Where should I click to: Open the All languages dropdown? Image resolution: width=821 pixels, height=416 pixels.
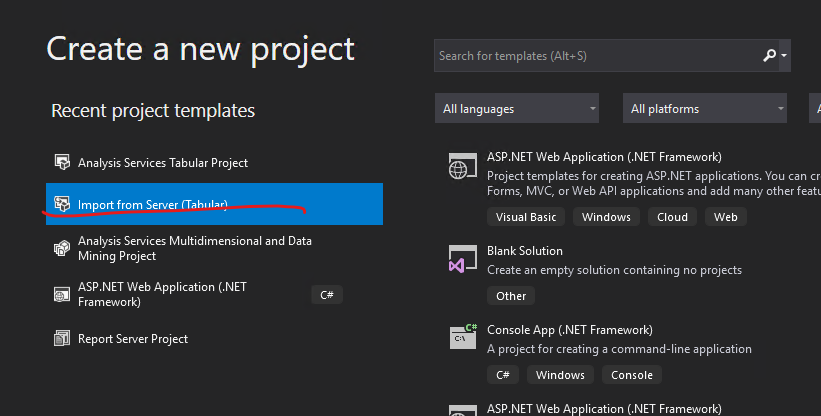click(x=517, y=108)
